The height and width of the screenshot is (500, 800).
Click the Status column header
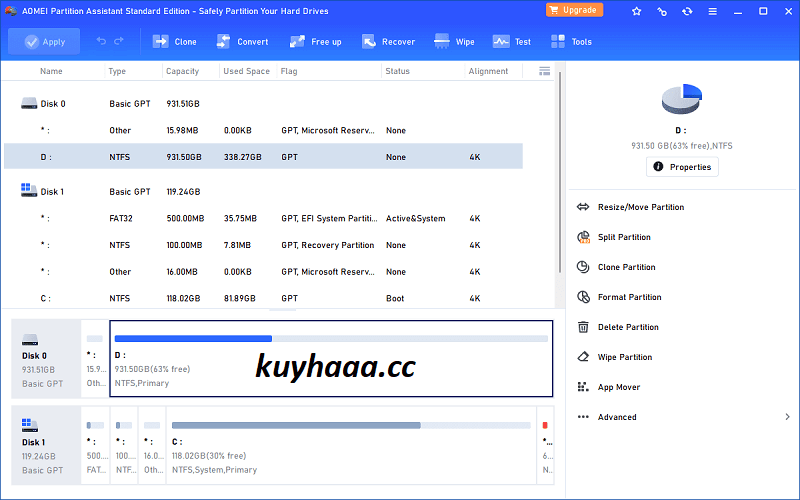pyautogui.click(x=397, y=71)
